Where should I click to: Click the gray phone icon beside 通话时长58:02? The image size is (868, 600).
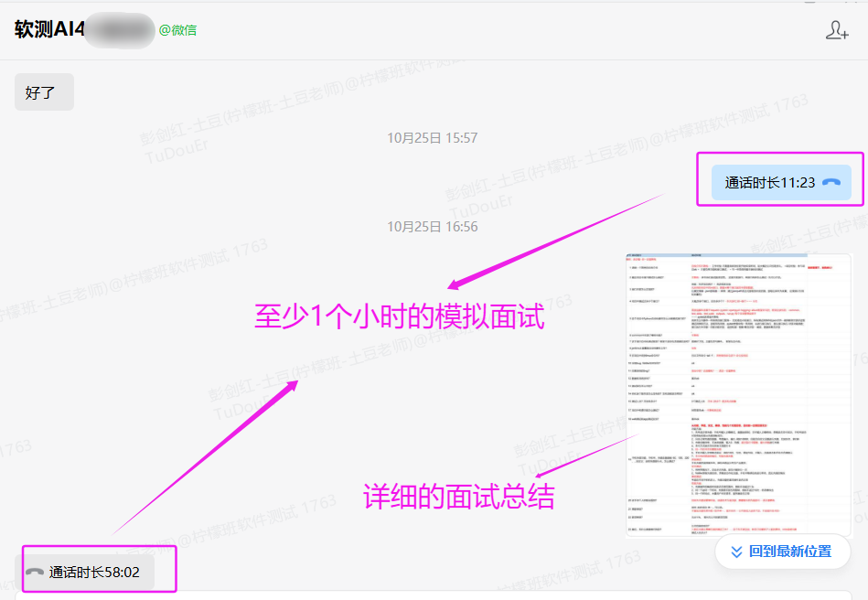click(x=35, y=573)
